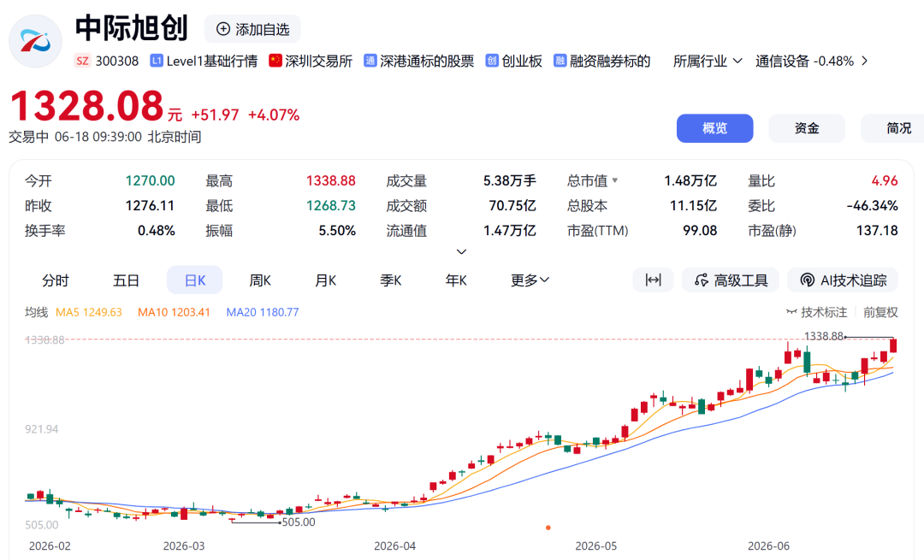This screenshot has width=924, height=560.
Task: Click the 2026-04 date axis label
Action: (x=394, y=545)
